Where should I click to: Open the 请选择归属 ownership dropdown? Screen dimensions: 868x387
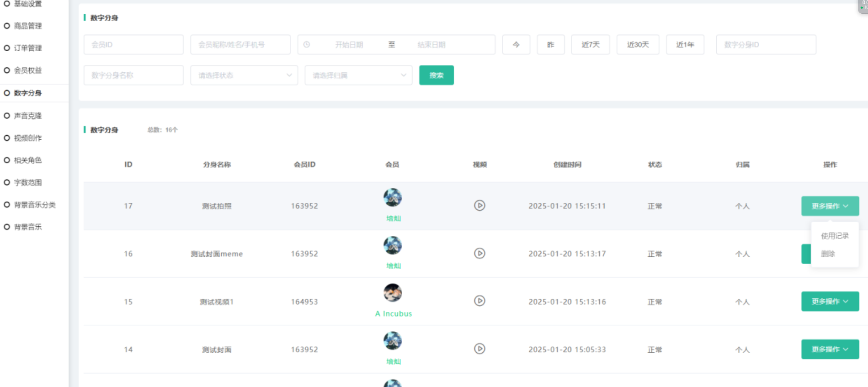pos(358,75)
